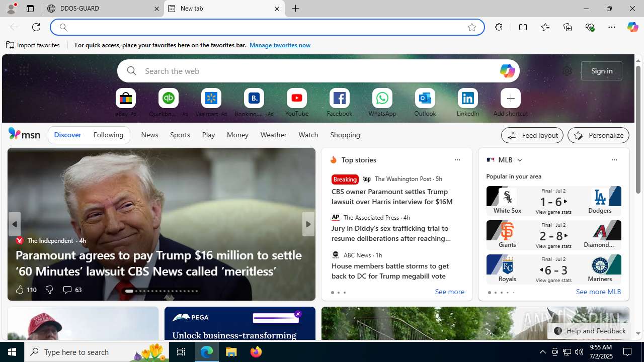Open the Sports category
644x362 pixels.
(180, 135)
